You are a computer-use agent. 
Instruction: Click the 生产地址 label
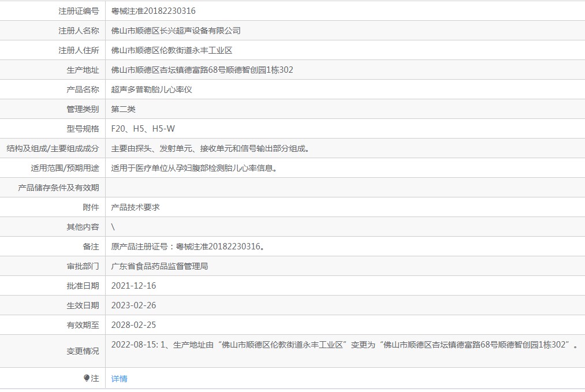click(x=83, y=70)
